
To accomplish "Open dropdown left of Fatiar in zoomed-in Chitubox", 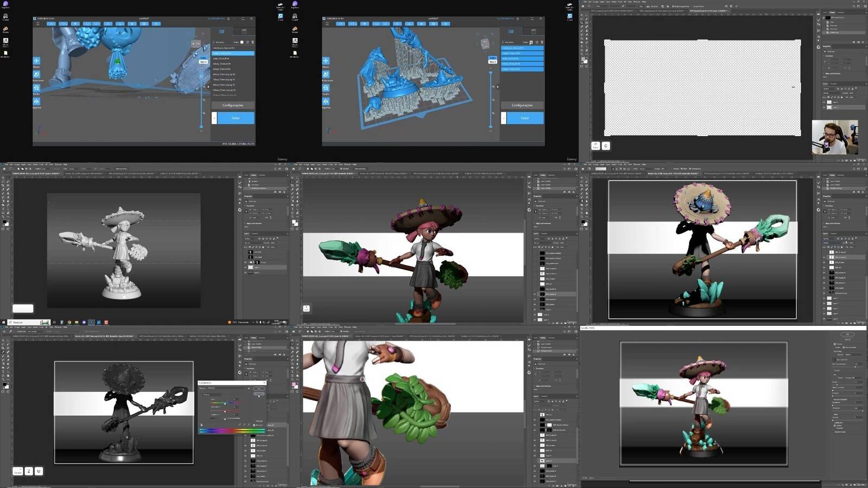I will 214,118.
